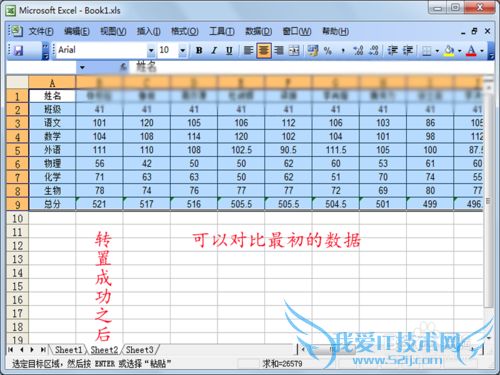This screenshot has width=500, height=375.
Task: Go to next sheet navigation arrow
Action: click(32, 350)
